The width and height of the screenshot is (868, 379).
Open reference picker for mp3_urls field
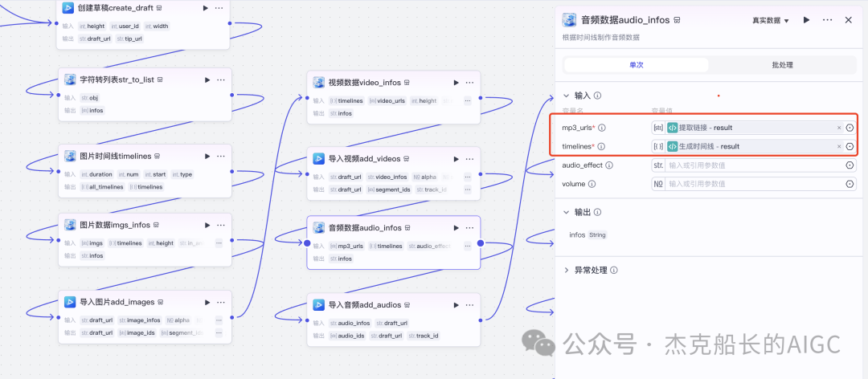[x=850, y=128]
